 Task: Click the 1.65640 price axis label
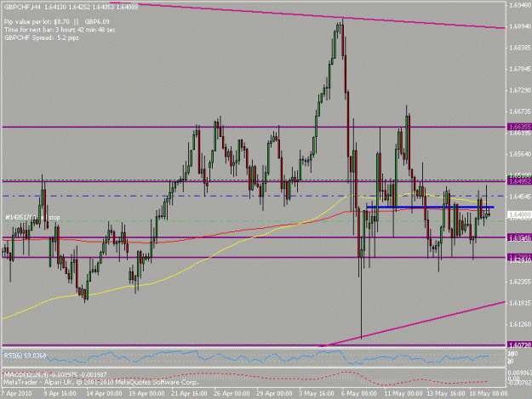519,154
